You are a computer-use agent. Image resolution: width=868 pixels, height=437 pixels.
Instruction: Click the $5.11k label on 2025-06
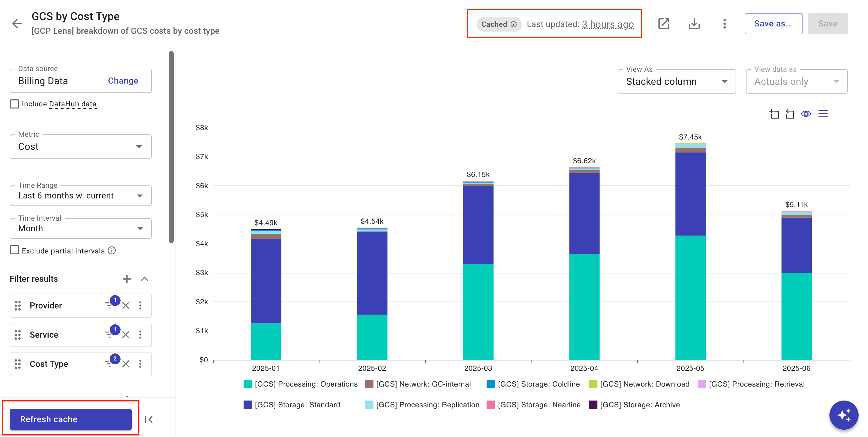pos(796,204)
